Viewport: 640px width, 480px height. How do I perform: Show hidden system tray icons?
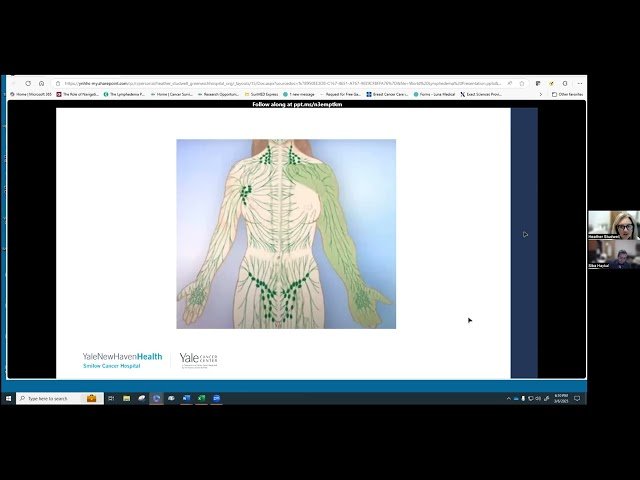coord(508,398)
